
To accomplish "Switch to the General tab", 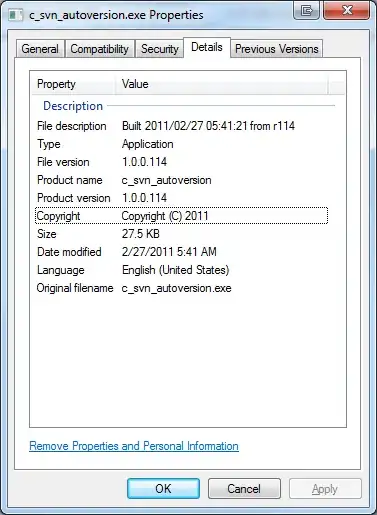I will click(x=40, y=49).
